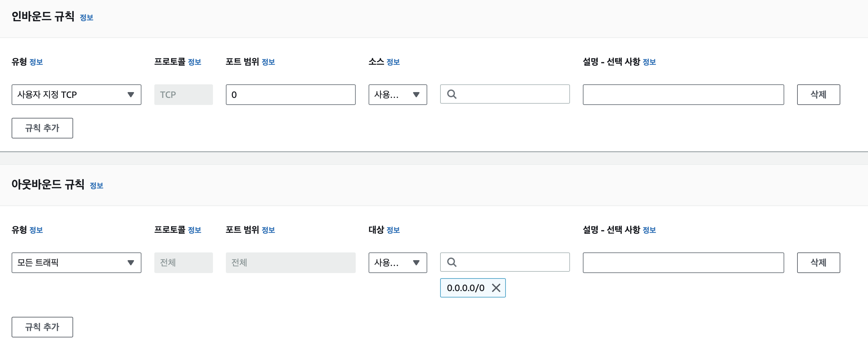Open '소스' 정보 link

coord(393,62)
